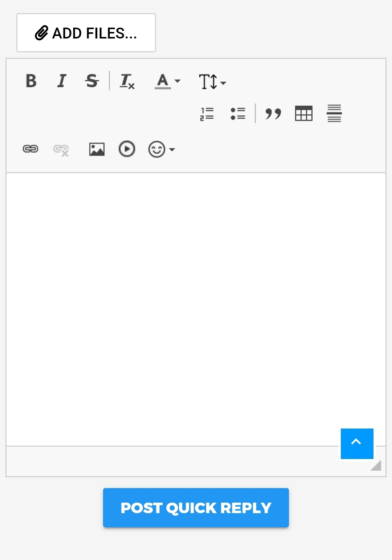The height and width of the screenshot is (560, 392).
Task: Remove formatting from selected text
Action: tap(127, 81)
